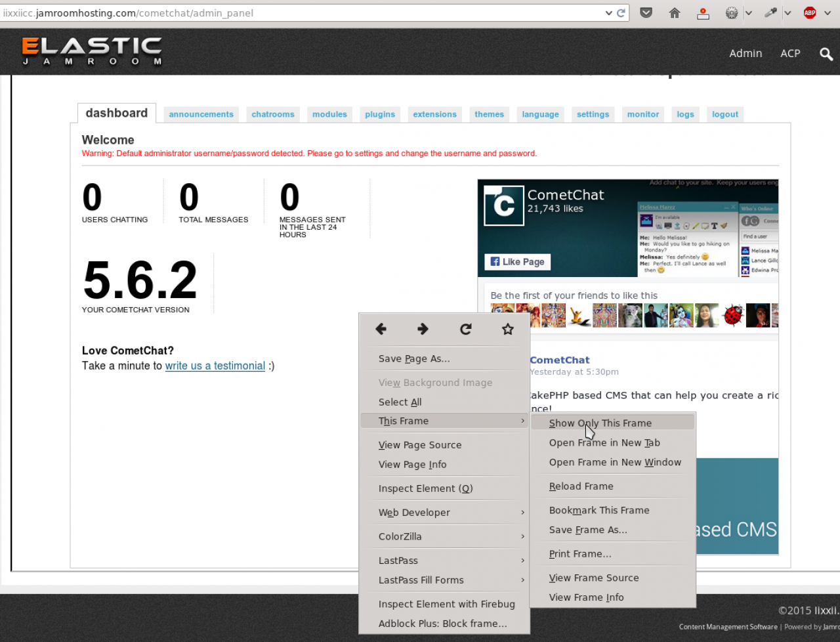The image size is (840, 642).
Task: Choose View Frame Source menu entry
Action: [594, 578]
